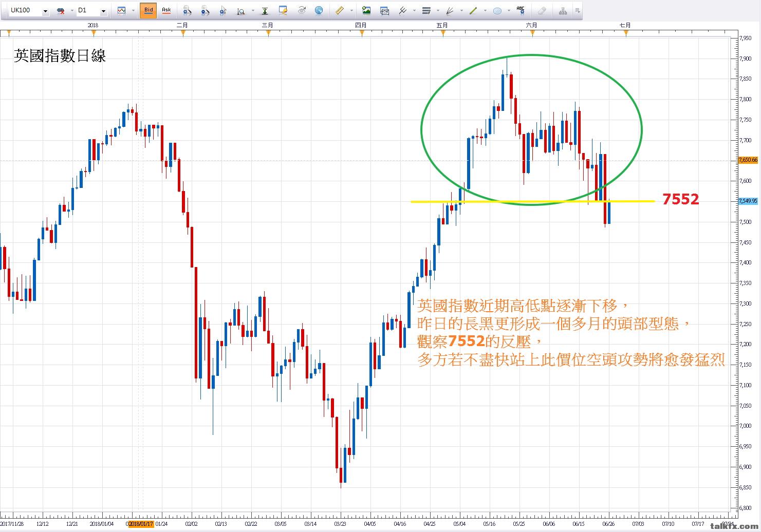Screen dimensions: 761x532
Task: Click the June (六月) timeline marker
Action: pos(532,33)
